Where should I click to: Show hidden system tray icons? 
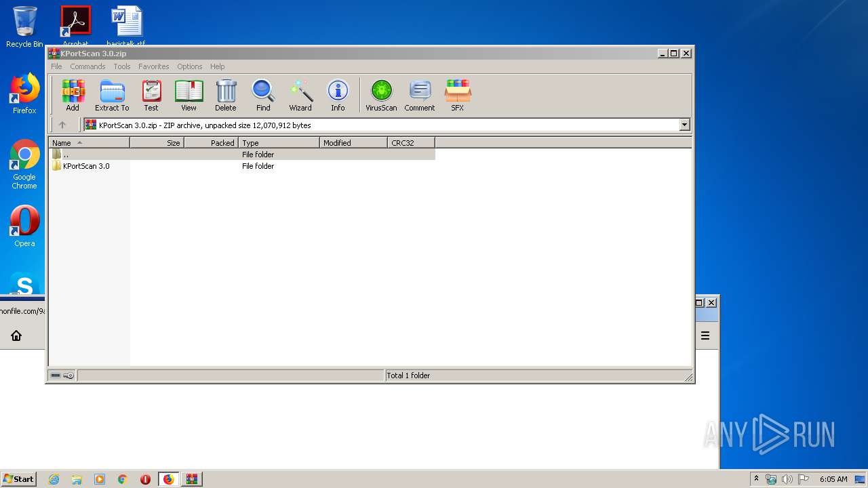coord(756,479)
